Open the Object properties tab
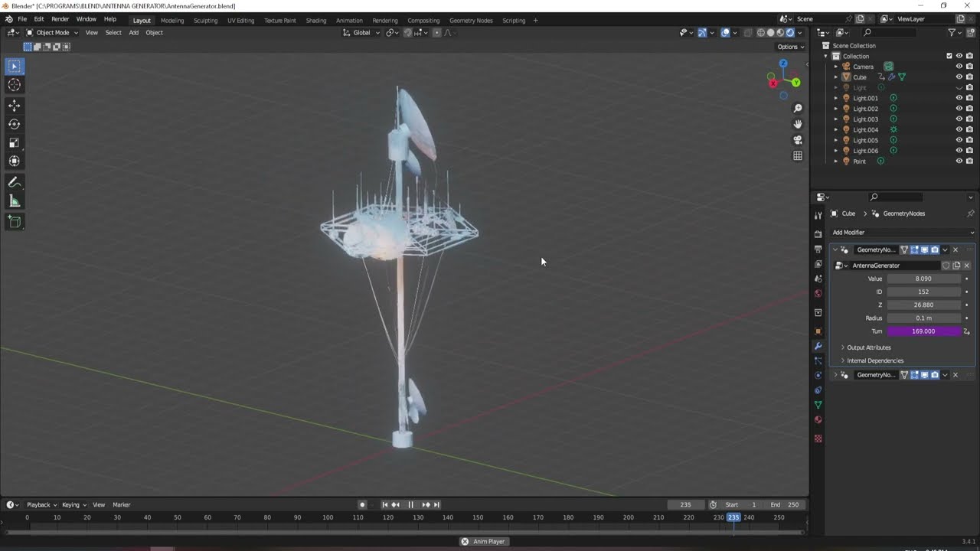Viewport: 980px width, 551px height. [818, 331]
